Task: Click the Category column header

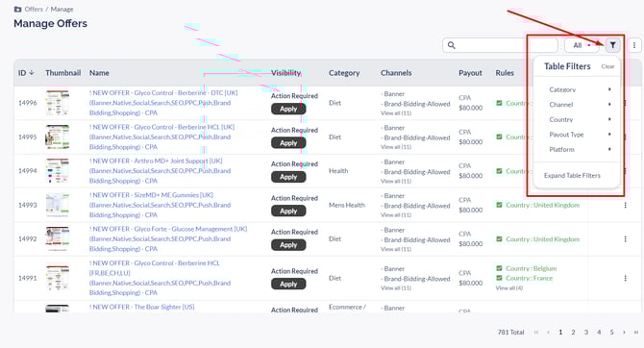Action: point(344,73)
